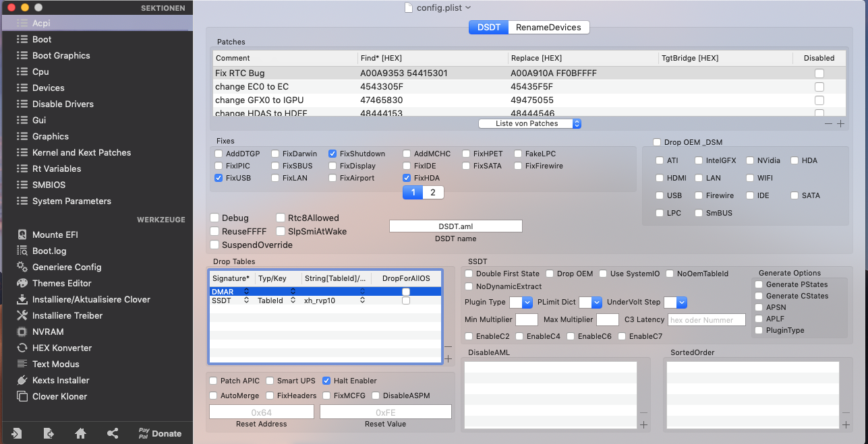Image resolution: width=868 pixels, height=444 pixels.
Task: Click the home icon in bottom bar
Action: tap(80, 433)
